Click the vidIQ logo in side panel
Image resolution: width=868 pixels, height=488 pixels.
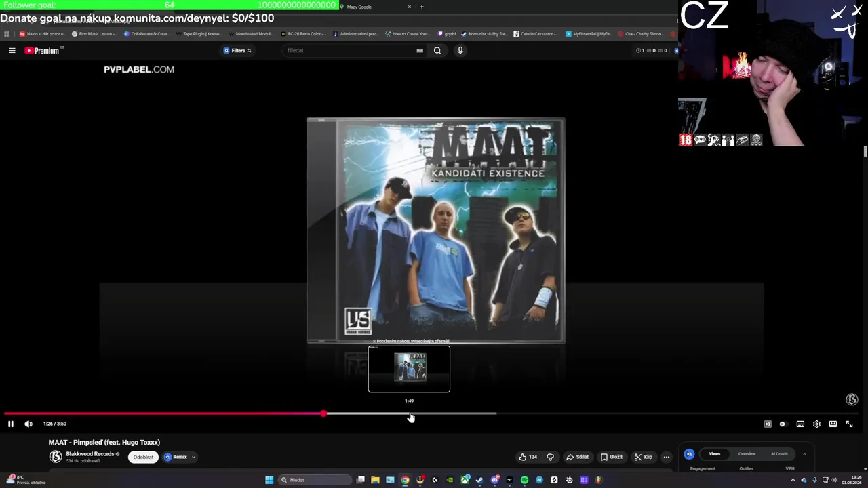[690, 454]
